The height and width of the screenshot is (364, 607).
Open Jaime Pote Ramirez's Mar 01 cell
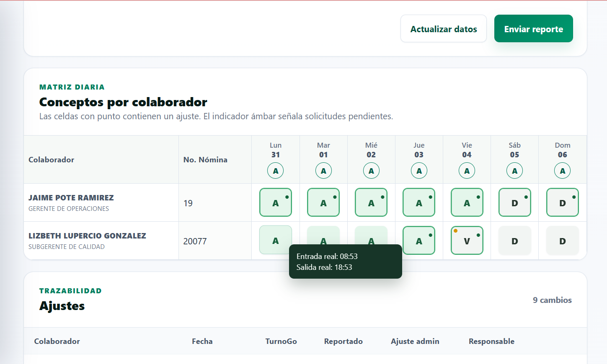[323, 203]
